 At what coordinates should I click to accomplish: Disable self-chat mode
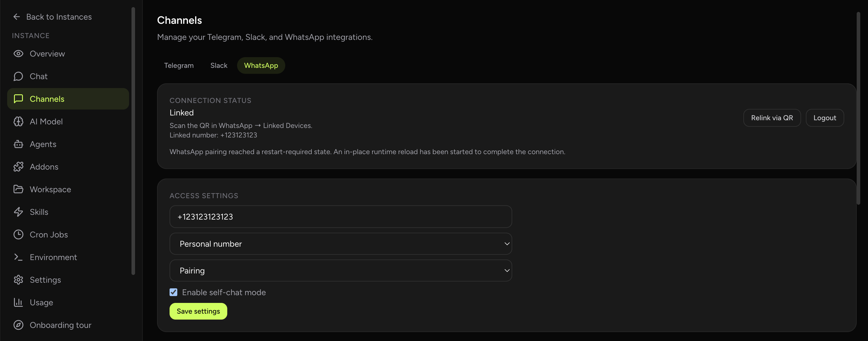click(x=173, y=292)
